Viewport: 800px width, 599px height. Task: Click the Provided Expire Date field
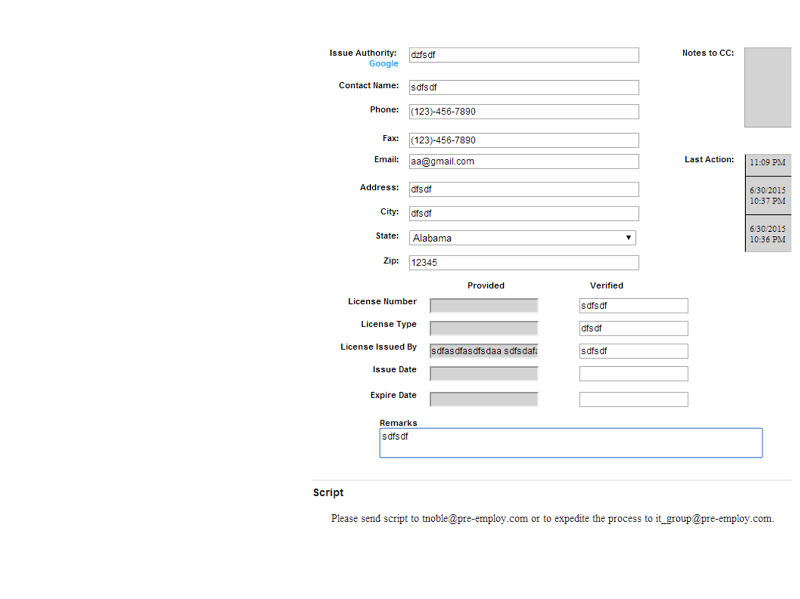click(x=484, y=400)
